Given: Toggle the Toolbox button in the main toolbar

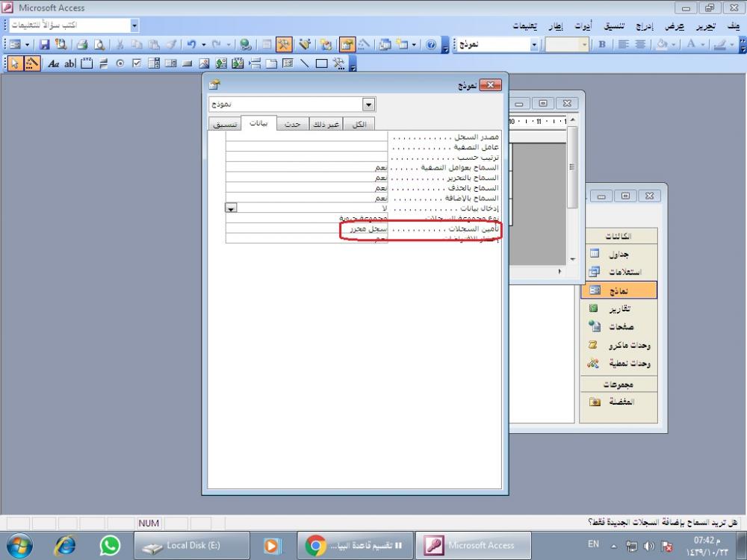Looking at the screenshot, I should click(284, 45).
